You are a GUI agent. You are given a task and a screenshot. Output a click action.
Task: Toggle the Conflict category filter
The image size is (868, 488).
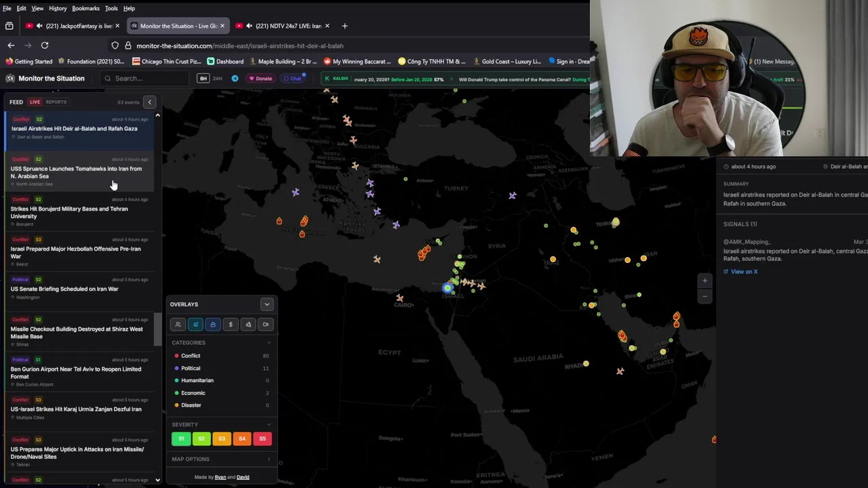coord(221,356)
